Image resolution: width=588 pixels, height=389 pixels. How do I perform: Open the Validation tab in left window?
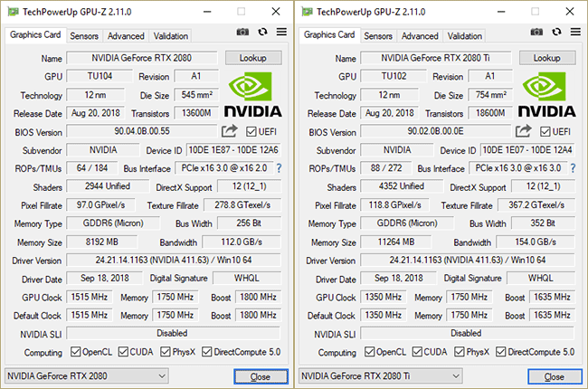click(x=171, y=36)
